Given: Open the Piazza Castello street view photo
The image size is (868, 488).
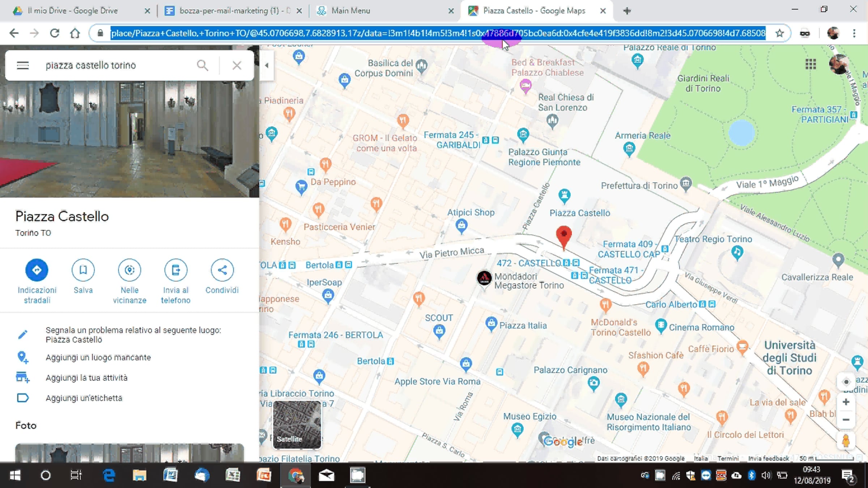Looking at the screenshot, I should (x=129, y=140).
